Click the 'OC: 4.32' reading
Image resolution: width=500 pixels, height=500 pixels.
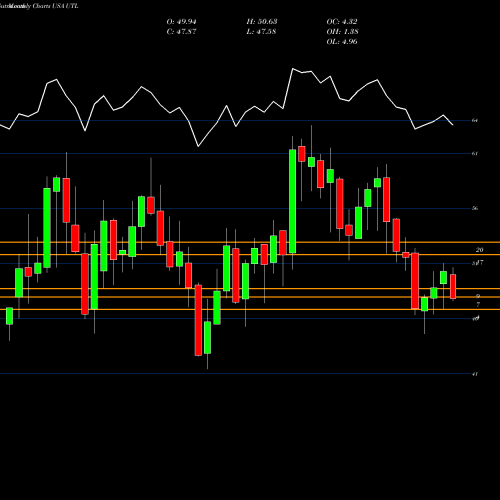click(342, 22)
